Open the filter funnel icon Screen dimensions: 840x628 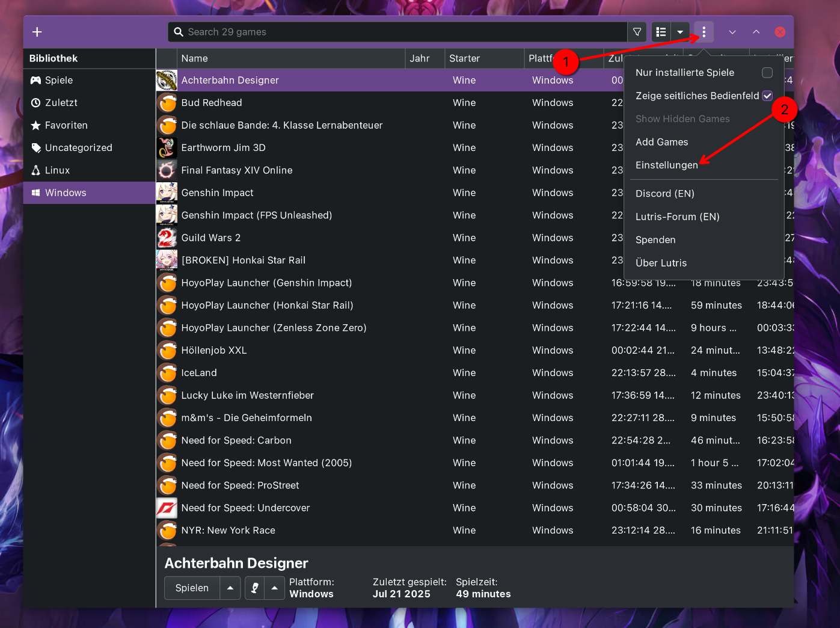[x=637, y=32]
